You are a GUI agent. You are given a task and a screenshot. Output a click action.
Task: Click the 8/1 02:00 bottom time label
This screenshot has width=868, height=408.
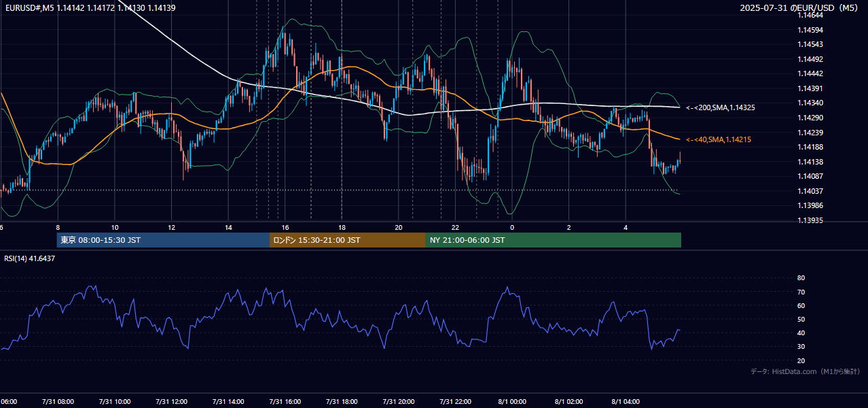(569, 402)
